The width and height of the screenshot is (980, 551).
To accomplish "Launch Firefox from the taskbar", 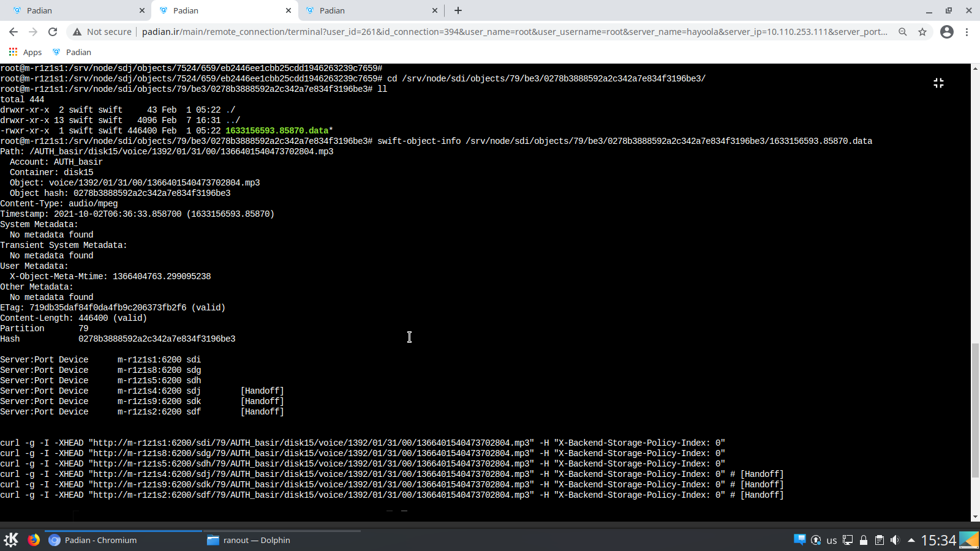I will pyautogui.click(x=34, y=539).
